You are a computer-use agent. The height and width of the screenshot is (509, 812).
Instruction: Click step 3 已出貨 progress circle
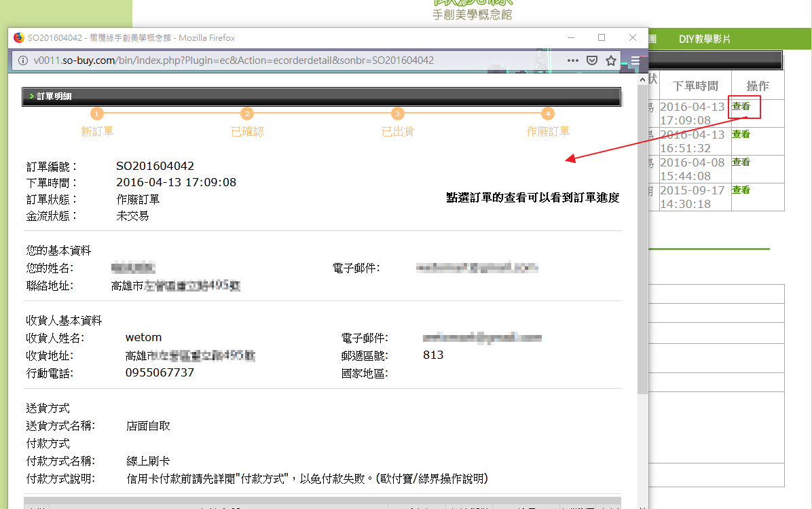(398, 114)
